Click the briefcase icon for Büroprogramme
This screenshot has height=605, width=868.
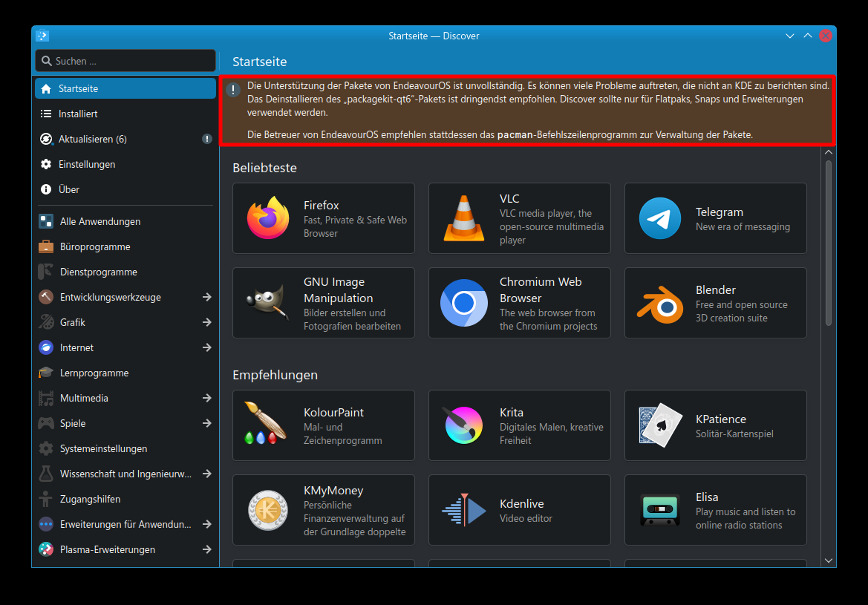tap(46, 246)
